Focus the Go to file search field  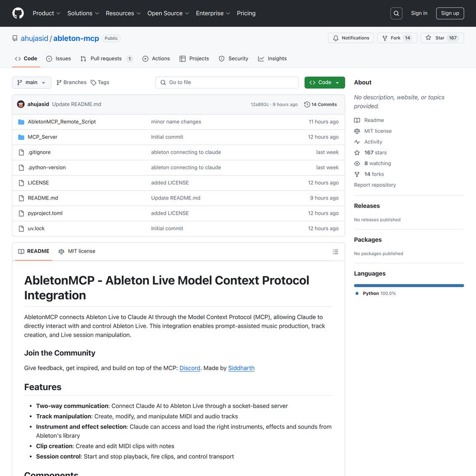pyautogui.click(x=227, y=82)
